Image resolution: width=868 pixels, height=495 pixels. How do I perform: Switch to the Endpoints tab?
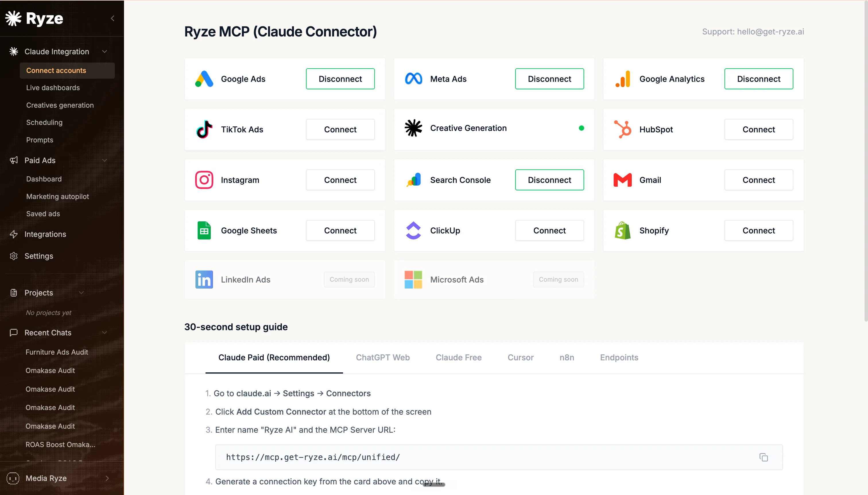[619, 358]
